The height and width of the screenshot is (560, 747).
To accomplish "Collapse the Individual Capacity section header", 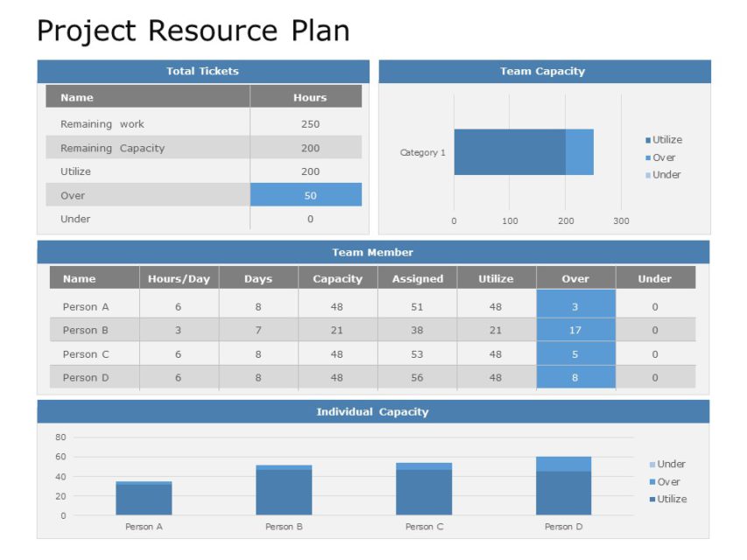I will pos(372,411).
